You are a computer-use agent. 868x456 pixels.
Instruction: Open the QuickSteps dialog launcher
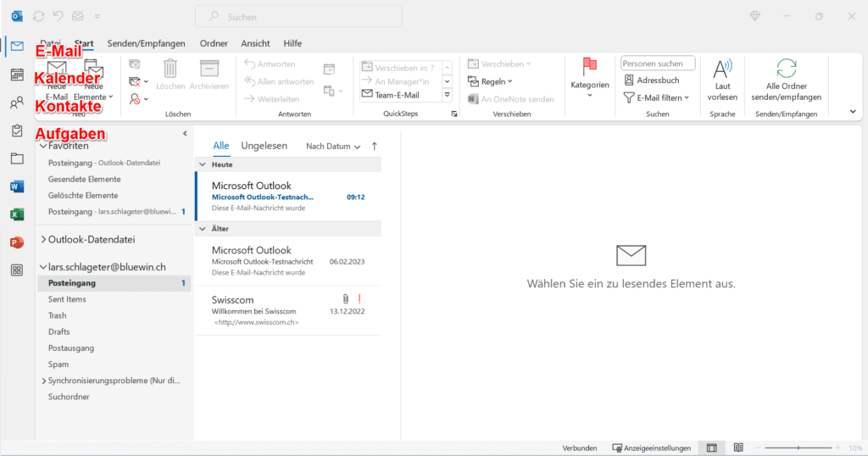454,114
